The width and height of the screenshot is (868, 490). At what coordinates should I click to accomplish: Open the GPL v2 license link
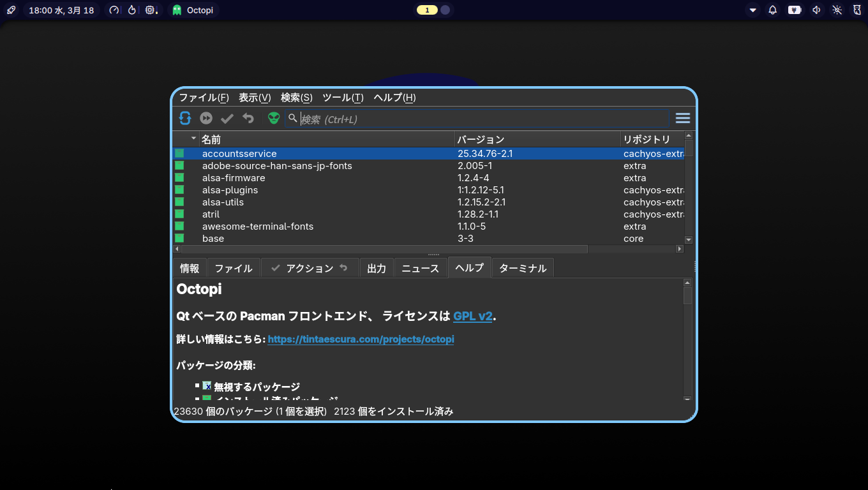point(472,316)
